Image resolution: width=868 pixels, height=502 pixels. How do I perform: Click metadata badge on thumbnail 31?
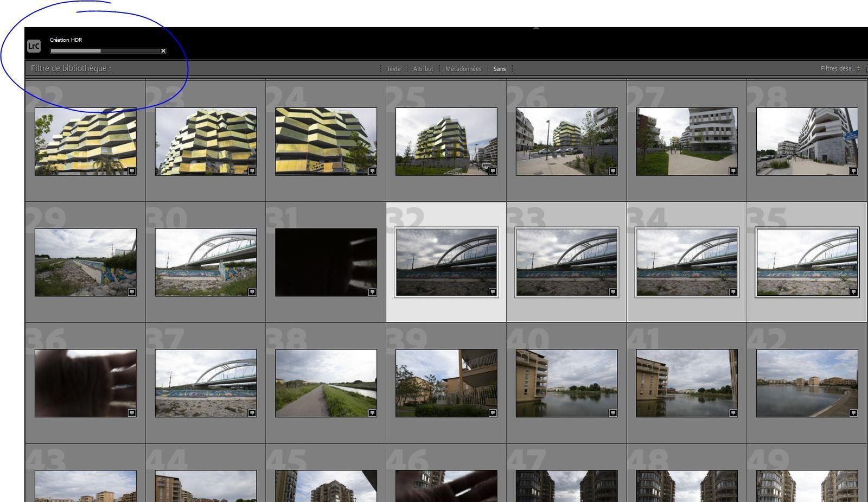click(372, 292)
